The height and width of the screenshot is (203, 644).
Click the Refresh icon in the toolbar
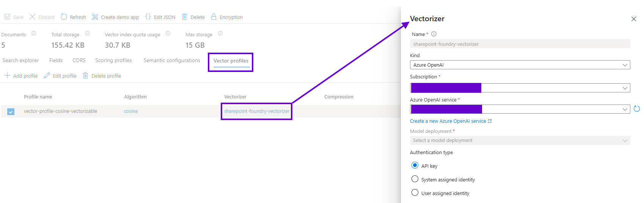(64, 17)
